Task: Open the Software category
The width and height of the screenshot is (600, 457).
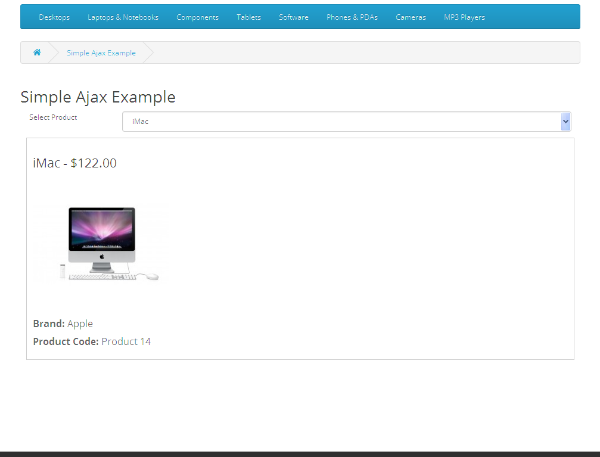Action: click(293, 17)
